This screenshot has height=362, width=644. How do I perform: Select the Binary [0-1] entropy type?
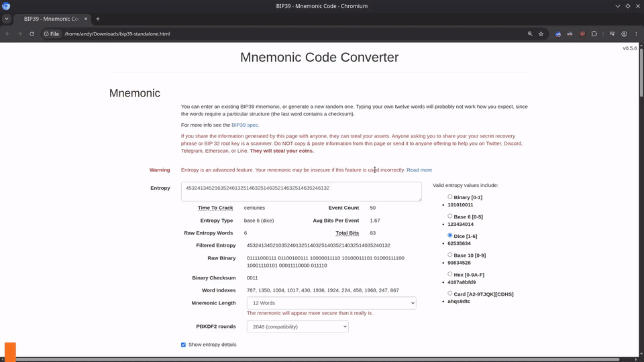tap(449, 197)
